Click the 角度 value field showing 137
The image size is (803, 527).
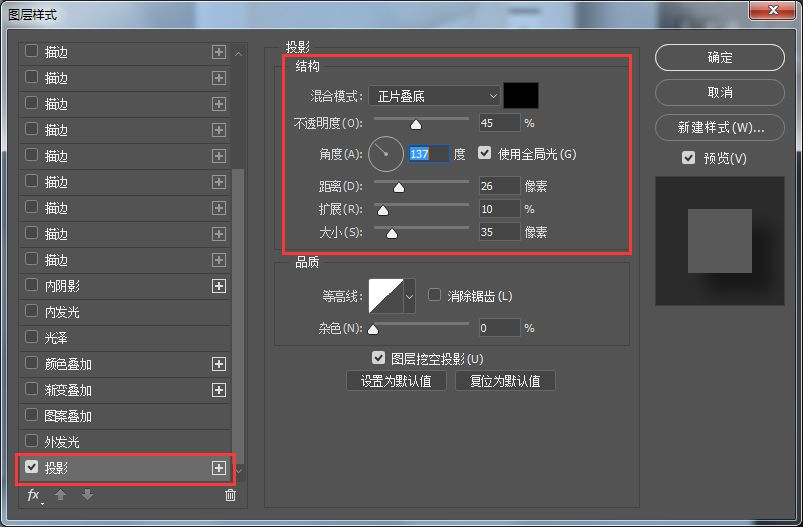pyautogui.click(x=429, y=154)
